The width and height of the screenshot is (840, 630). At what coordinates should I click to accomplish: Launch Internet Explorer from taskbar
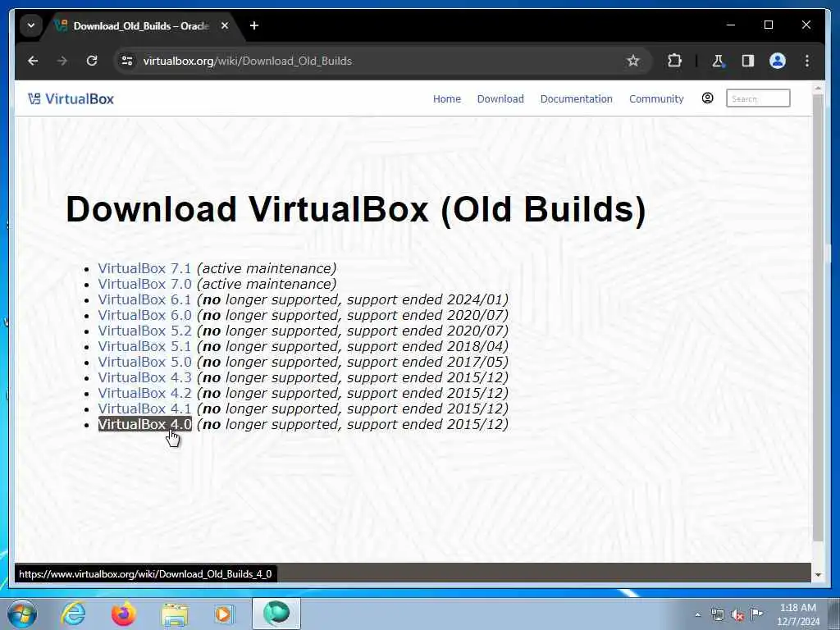point(73,614)
